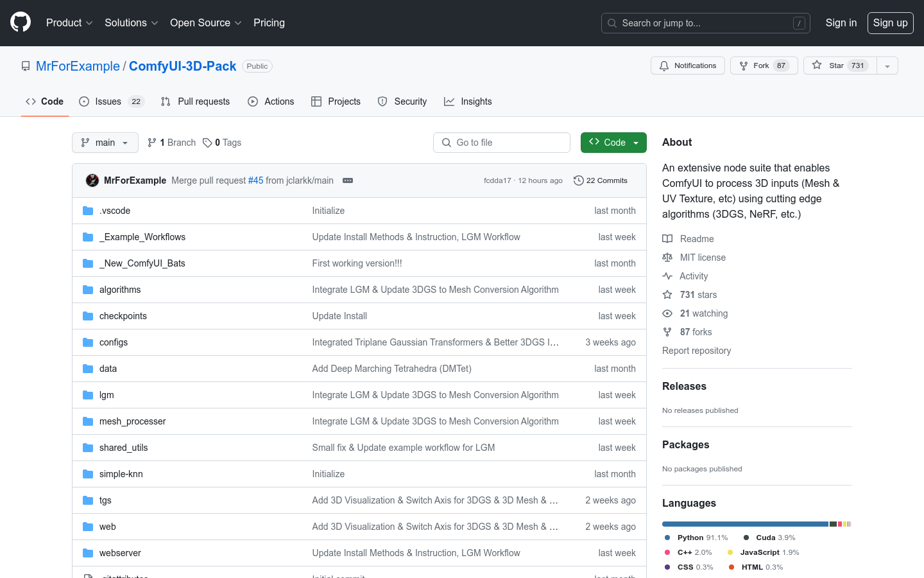Image resolution: width=924 pixels, height=578 pixels.
Task: Open the .vscode folder
Action: tap(115, 211)
